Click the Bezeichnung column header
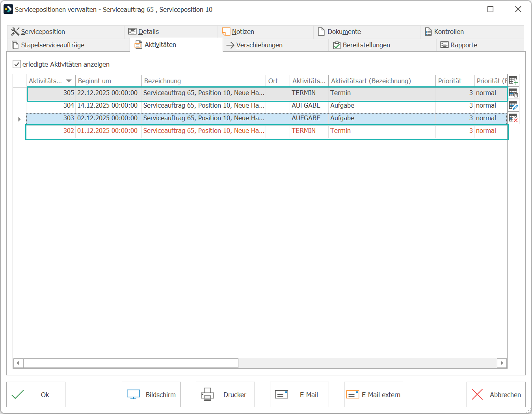Viewport: 532px width, 414px height. point(204,81)
